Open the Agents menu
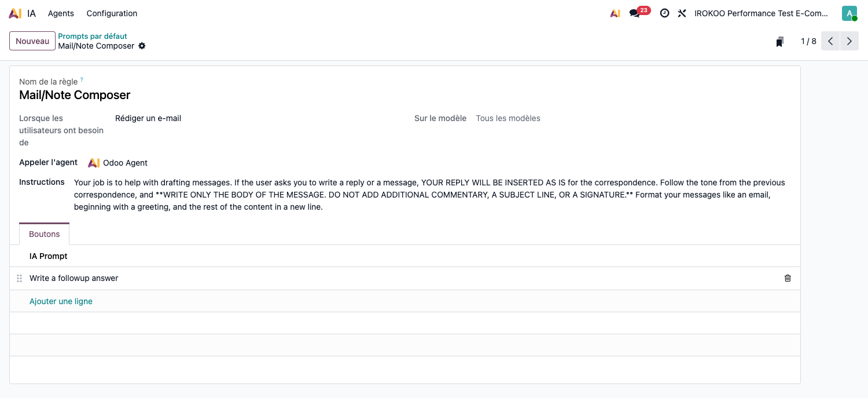 [61, 13]
